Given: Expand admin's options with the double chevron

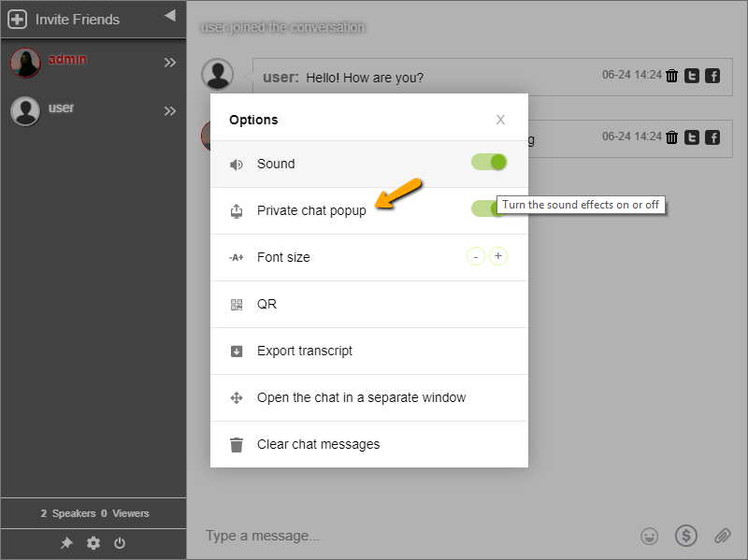Looking at the screenshot, I should [x=171, y=62].
